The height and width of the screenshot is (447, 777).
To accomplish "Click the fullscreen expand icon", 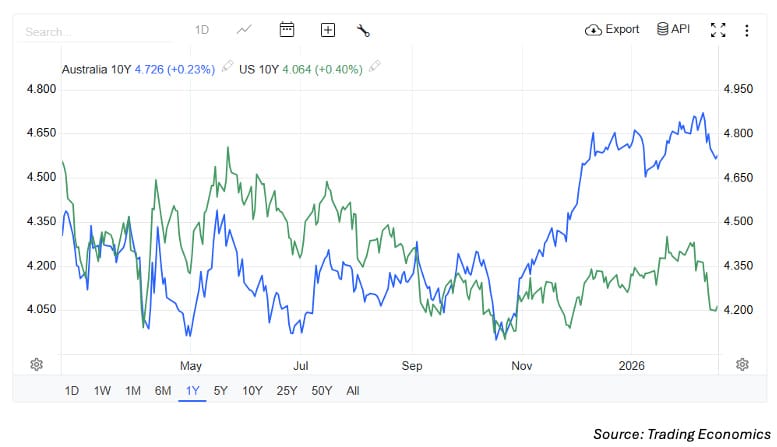I will pyautogui.click(x=717, y=30).
